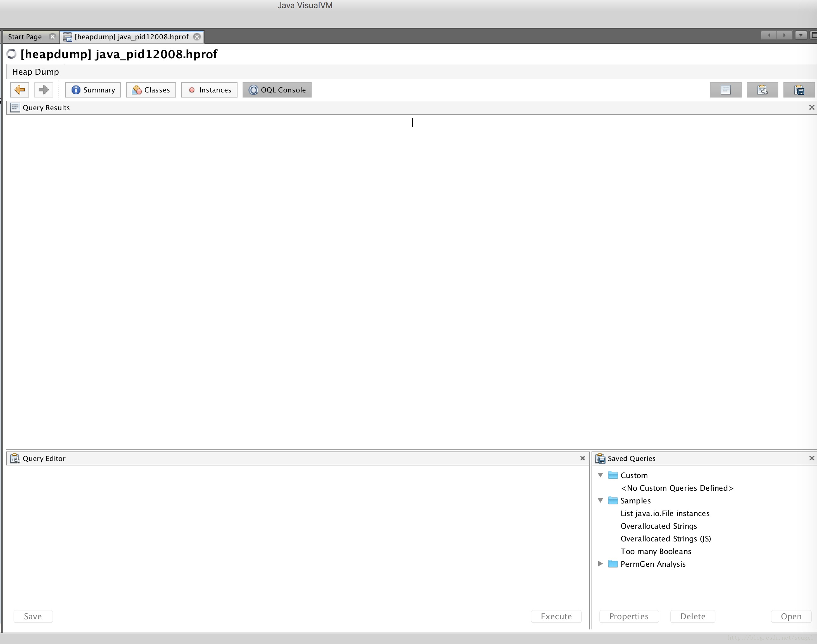Select 'Overallocated Strings (JS)' query
The image size is (817, 644).
pos(666,539)
